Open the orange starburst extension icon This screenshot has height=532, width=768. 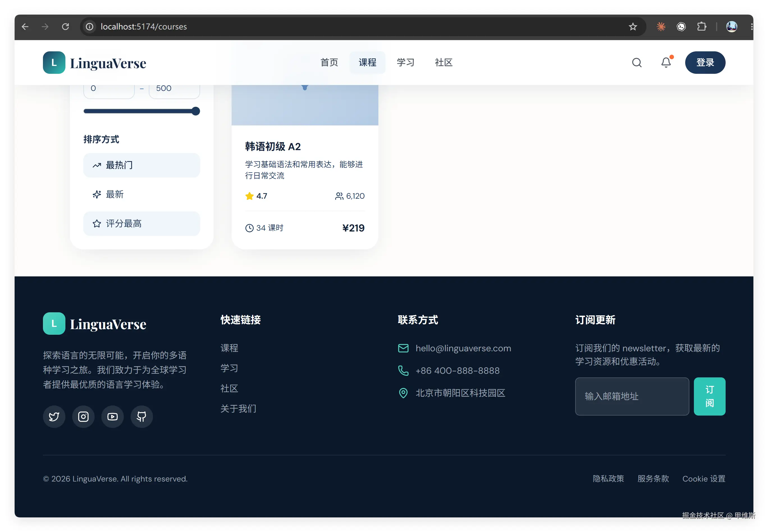pyautogui.click(x=660, y=27)
